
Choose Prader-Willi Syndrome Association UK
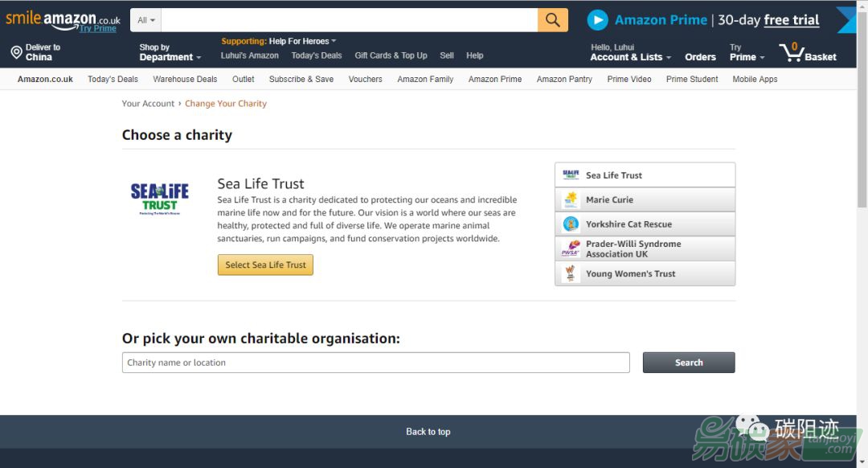coord(645,249)
